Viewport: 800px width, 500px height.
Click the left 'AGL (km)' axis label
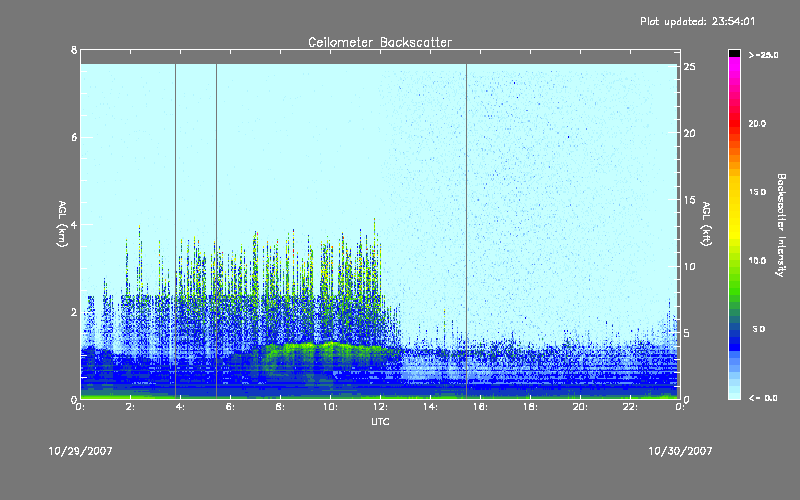point(62,224)
